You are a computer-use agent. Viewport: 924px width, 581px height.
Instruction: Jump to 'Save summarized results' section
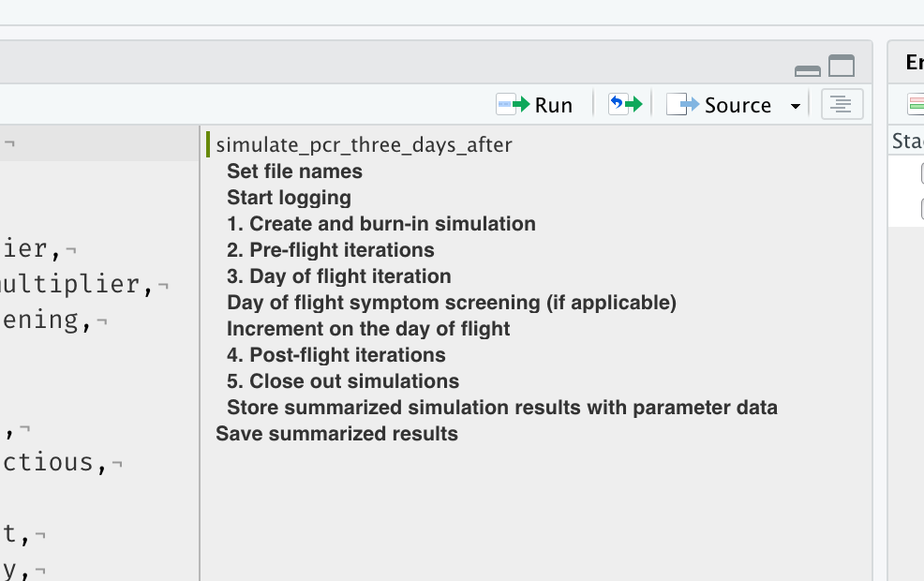tap(336, 434)
